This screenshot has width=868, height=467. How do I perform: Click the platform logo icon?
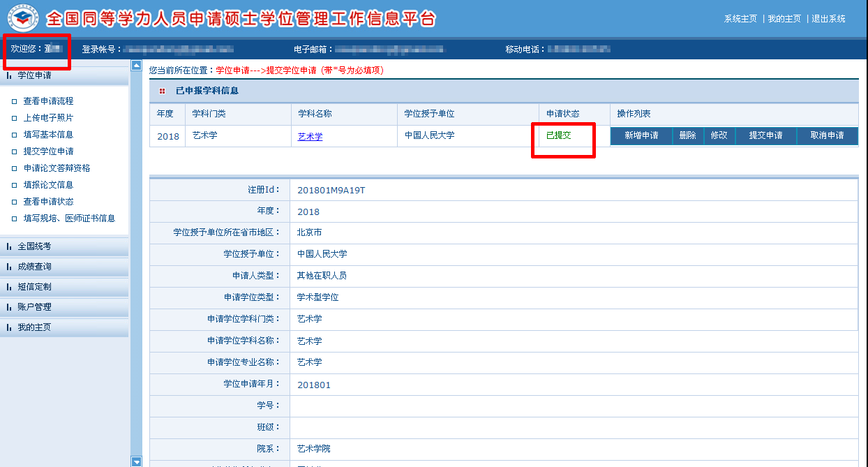click(x=24, y=18)
